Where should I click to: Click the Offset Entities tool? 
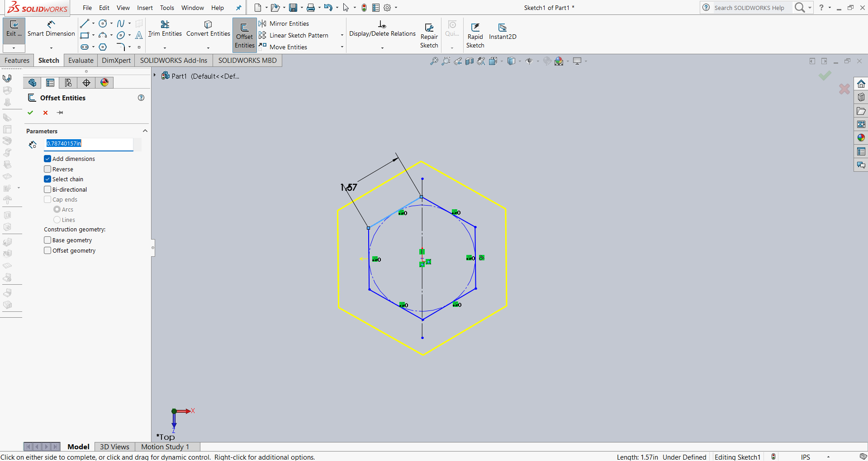pos(244,35)
